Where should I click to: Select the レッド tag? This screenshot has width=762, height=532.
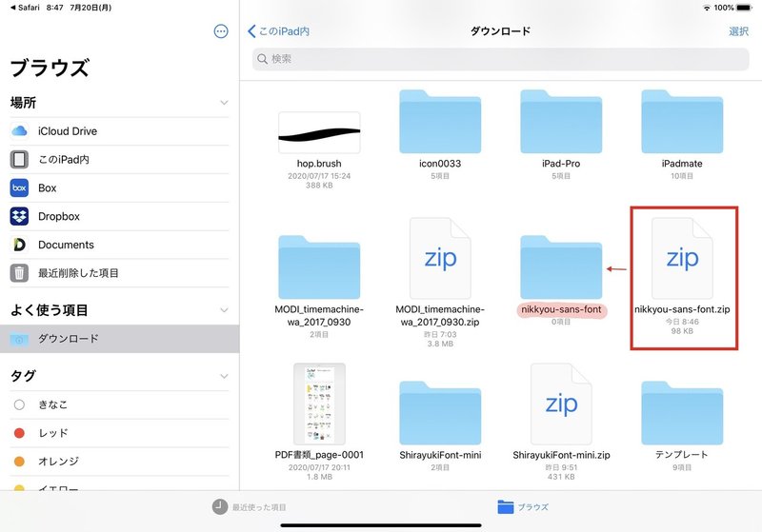(x=119, y=433)
